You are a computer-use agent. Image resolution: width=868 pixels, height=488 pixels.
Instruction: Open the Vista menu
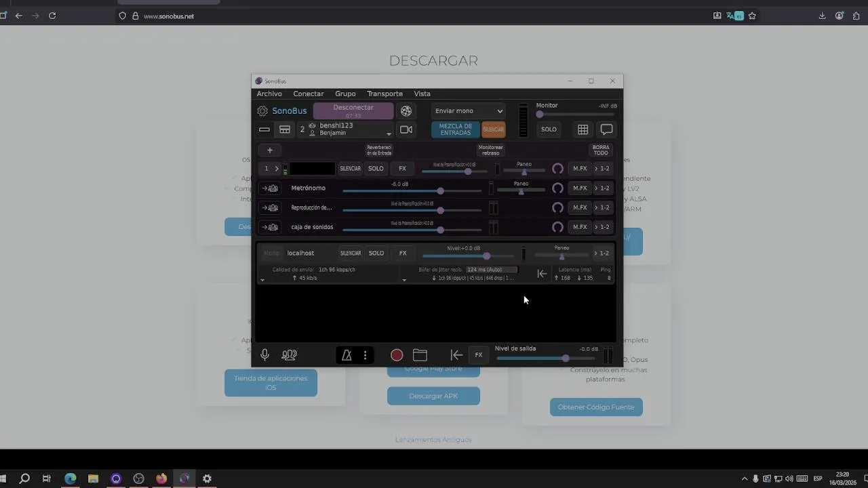point(422,94)
